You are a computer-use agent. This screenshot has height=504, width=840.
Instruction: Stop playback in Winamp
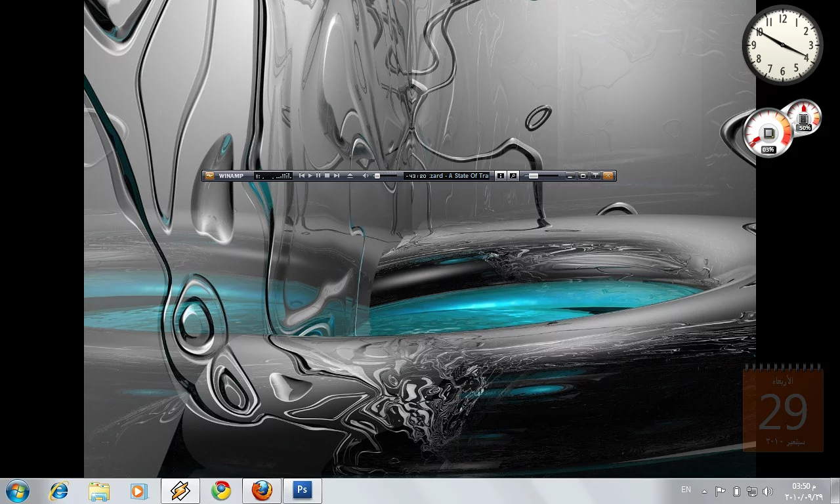click(x=327, y=176)
